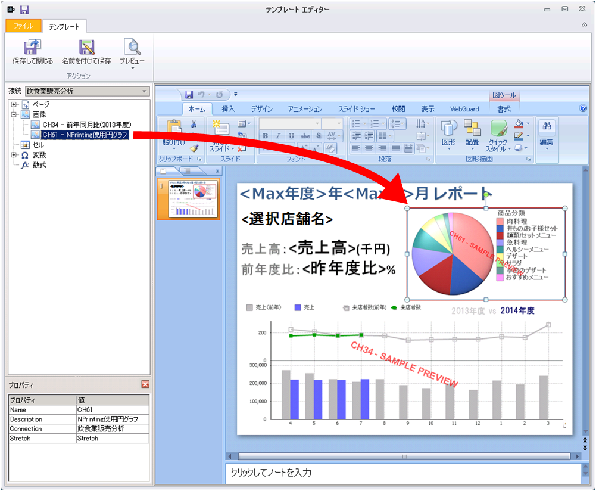Open the ファイル tab

23,26
